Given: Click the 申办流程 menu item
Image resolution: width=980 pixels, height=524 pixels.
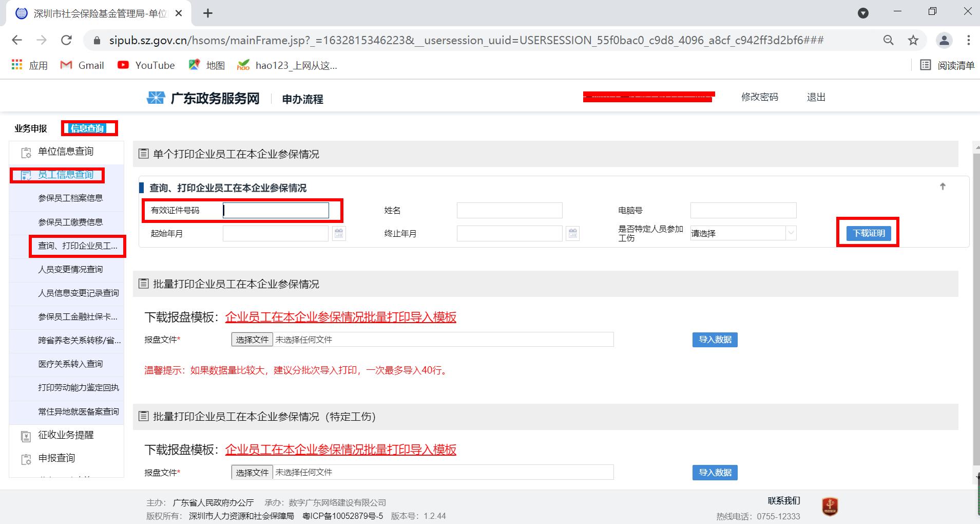Looking at the screenshot, I should click(301, 99).
